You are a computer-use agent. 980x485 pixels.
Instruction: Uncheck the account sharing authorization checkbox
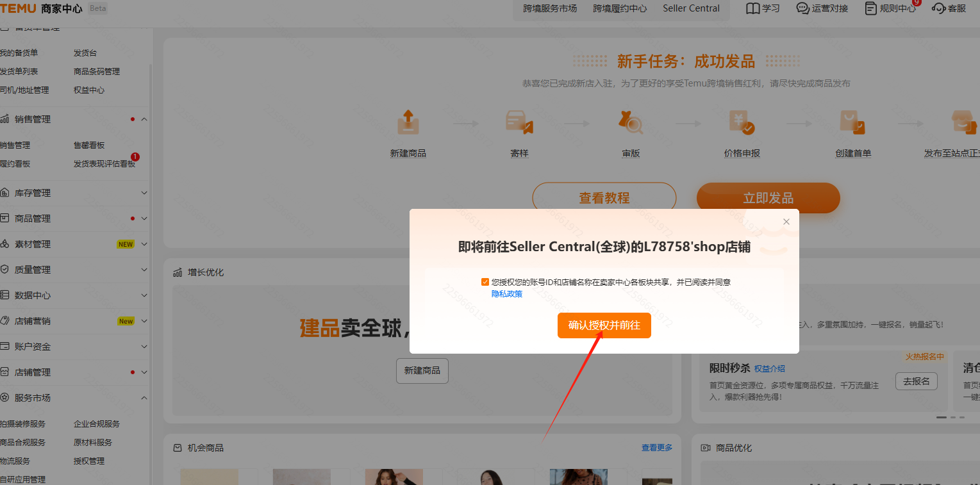pyautogui.click(x=485, y=282)
